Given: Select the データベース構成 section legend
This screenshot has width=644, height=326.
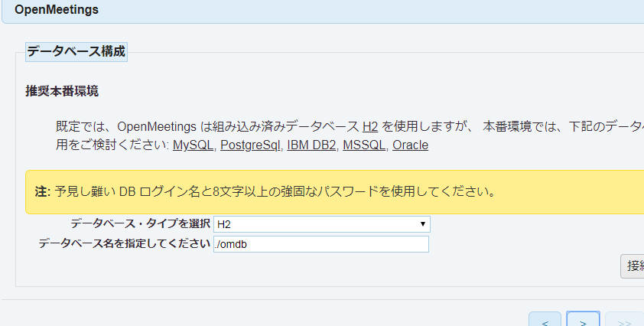Looking at the screenshot, I should tap(76, 52).
